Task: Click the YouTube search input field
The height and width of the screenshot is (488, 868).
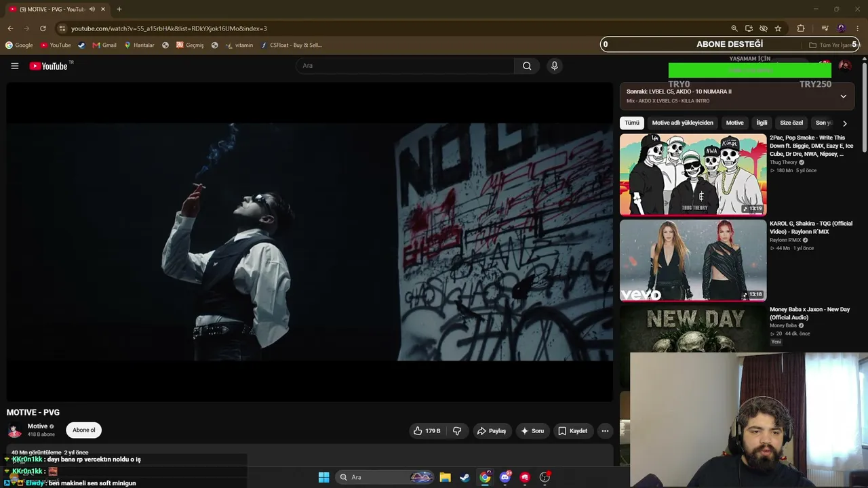Action: coord(405,66)
